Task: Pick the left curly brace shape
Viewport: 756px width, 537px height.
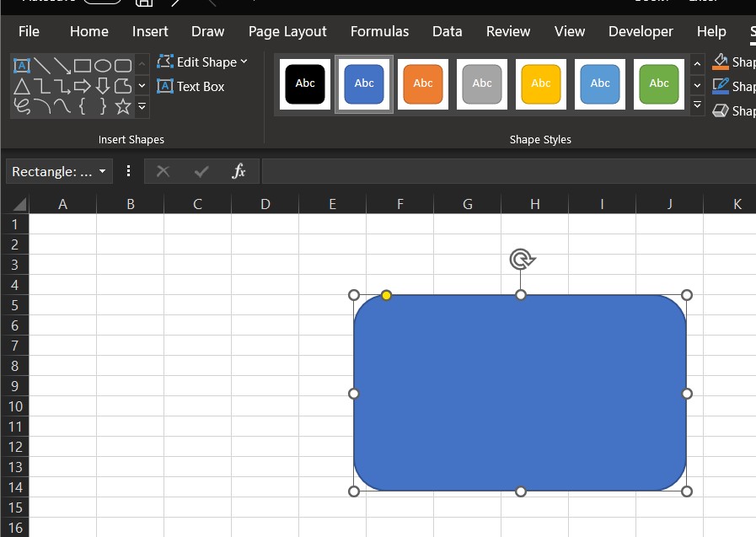Action: (83, 106)
